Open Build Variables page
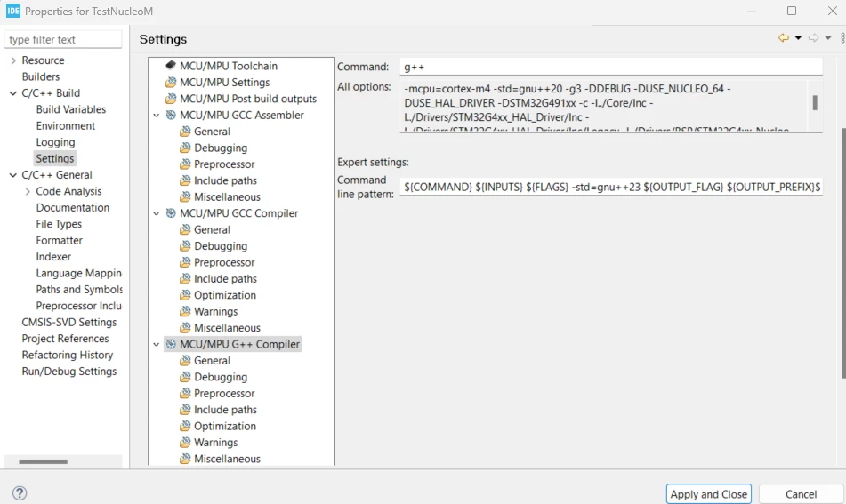The image size is (846, 504). (x=70, y=109)
